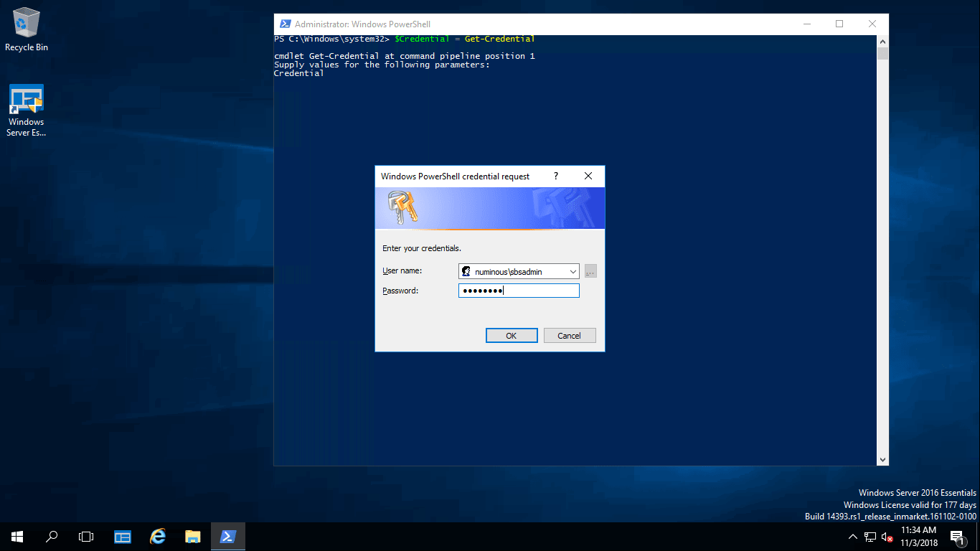The image size is (980, 551).
Task: Launch Server Manager from the taskbar
Action: click(x=123, y=537)
